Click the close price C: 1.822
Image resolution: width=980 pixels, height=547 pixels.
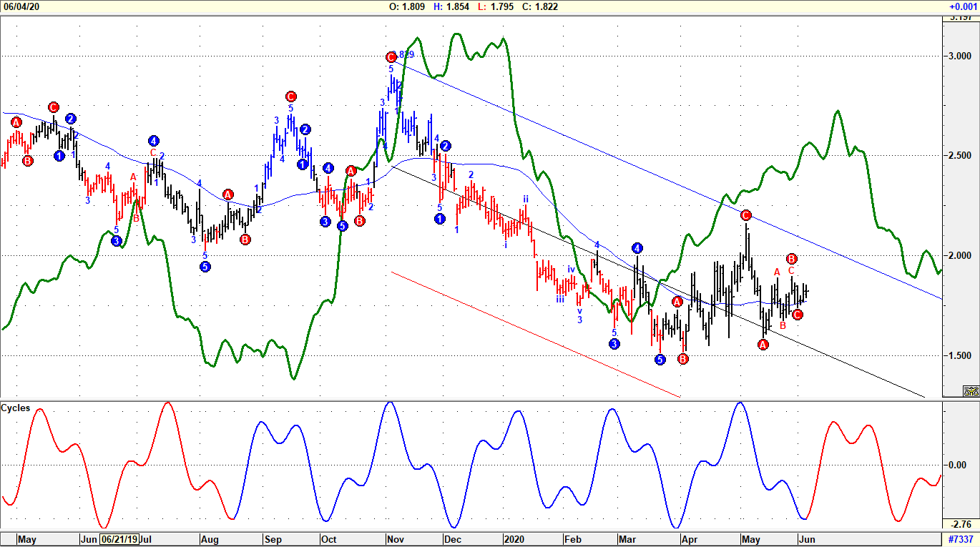pos(540,6)
